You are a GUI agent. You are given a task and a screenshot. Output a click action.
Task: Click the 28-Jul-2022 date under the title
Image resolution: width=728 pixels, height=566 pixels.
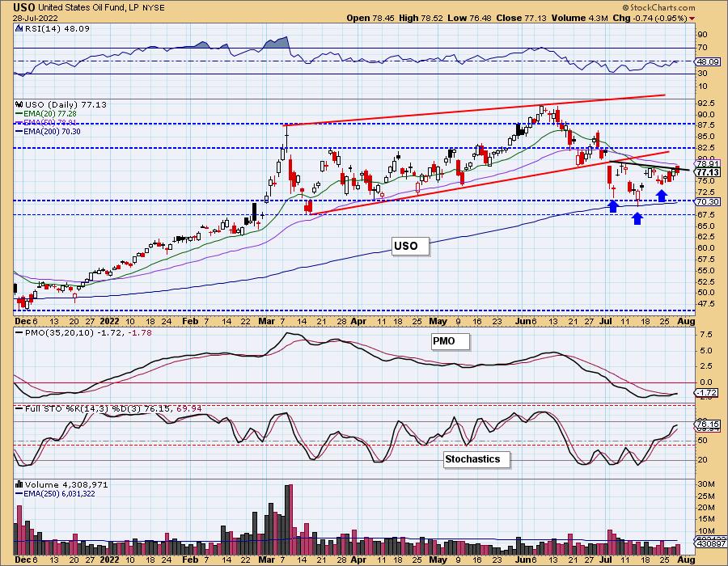click(36, 18)
